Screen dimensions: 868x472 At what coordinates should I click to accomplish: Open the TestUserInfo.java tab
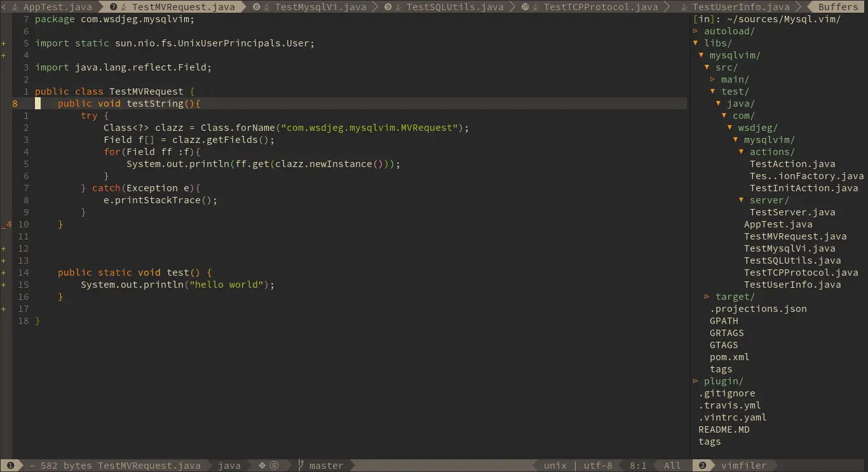point(735,7)
